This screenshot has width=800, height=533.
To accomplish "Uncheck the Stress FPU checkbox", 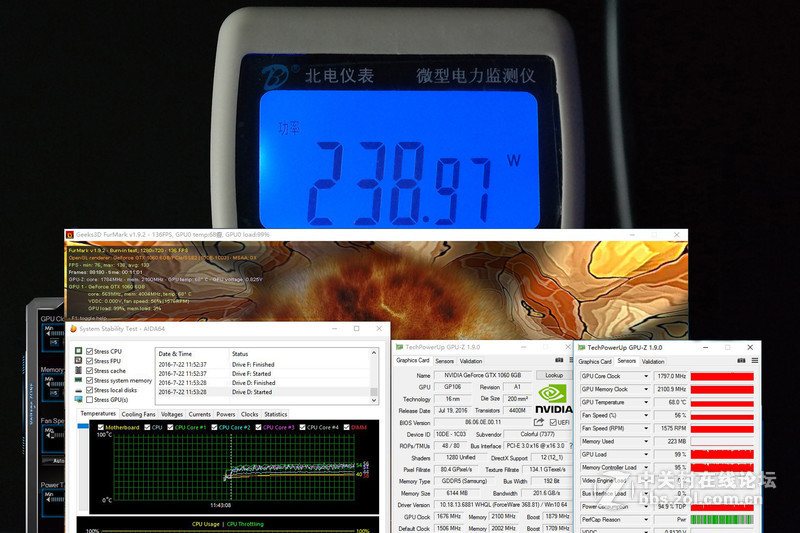I will [90, 361].
